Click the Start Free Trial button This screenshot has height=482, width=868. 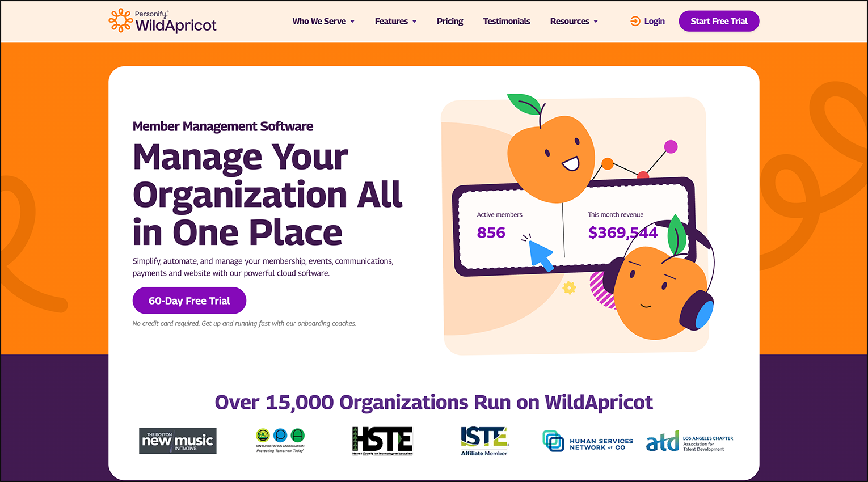point(719,21)
